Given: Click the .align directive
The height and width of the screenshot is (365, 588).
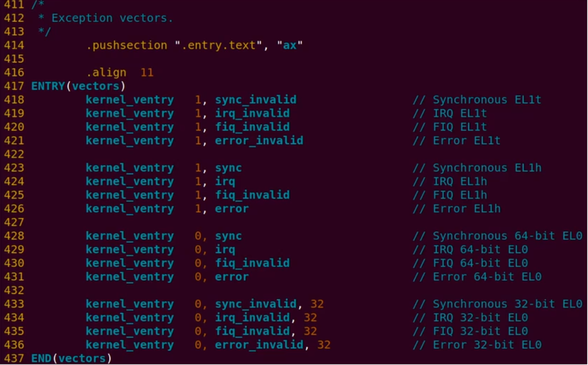Looking at the screenshot, I should tap(106, 73).
